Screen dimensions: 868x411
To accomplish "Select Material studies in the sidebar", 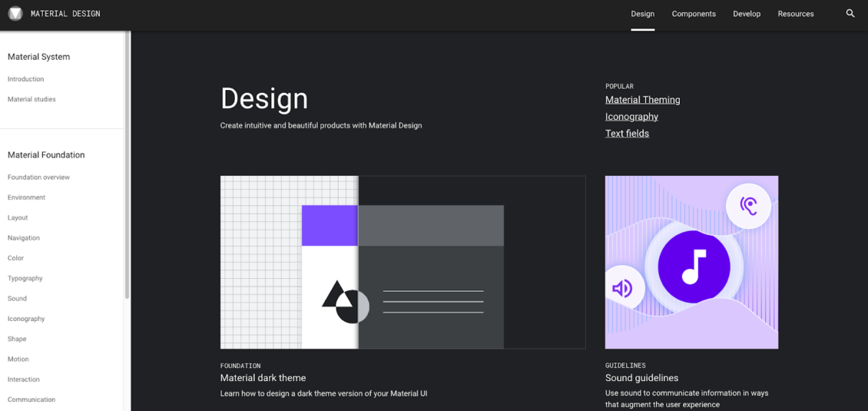I will [31, 99].
